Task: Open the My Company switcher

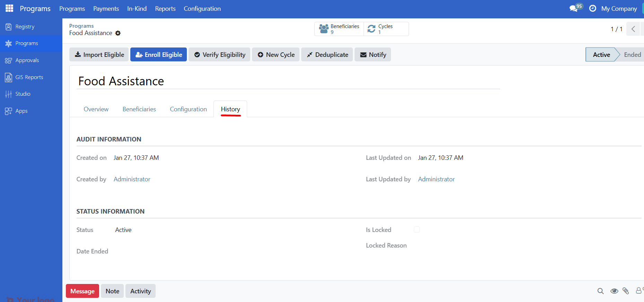Action: point(619,9)
